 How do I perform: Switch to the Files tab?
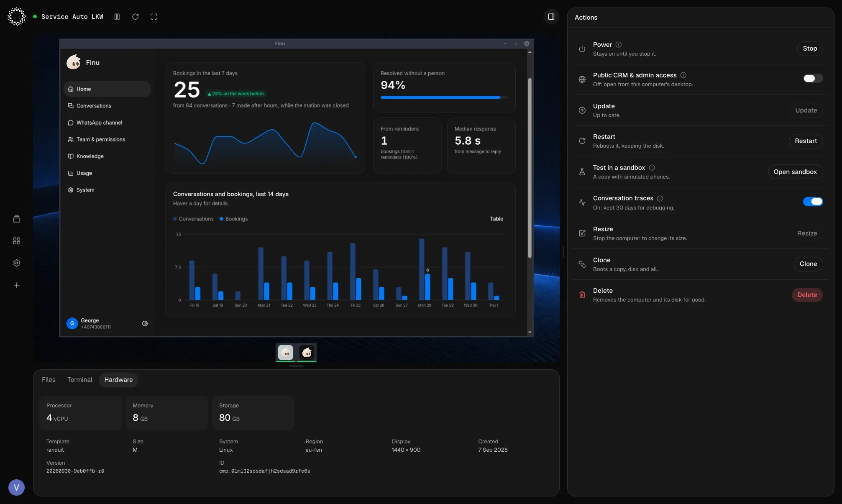click(49, 380)
